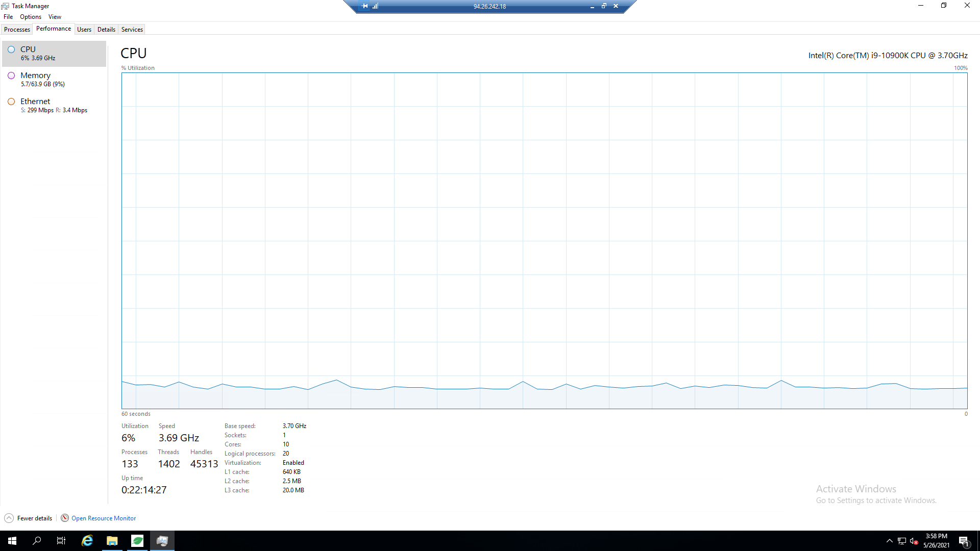Launch Internet Explorer from taskbar
This screenshot has height=551, width=980.
pyautogui.click(x=87, y=541)
